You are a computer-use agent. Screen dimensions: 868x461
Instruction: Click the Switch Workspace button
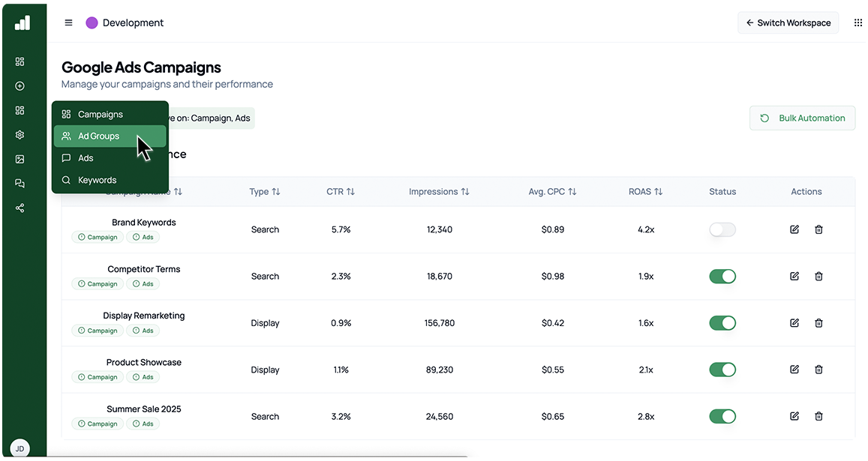tap(788, 22)
